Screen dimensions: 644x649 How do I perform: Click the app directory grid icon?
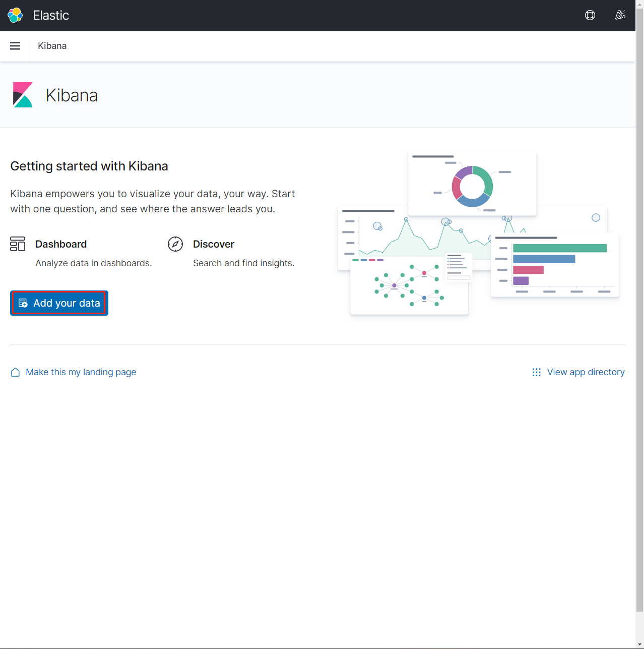pos(537,372)
